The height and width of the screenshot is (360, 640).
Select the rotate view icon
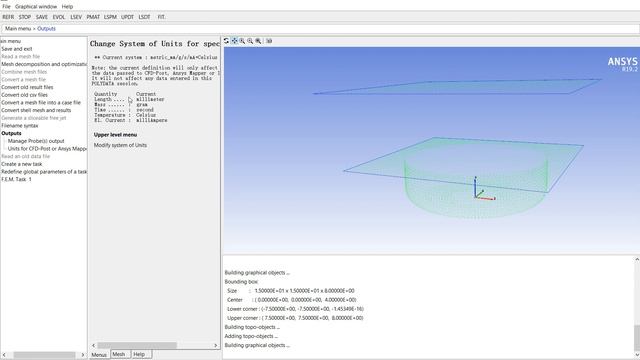[227, 41]
